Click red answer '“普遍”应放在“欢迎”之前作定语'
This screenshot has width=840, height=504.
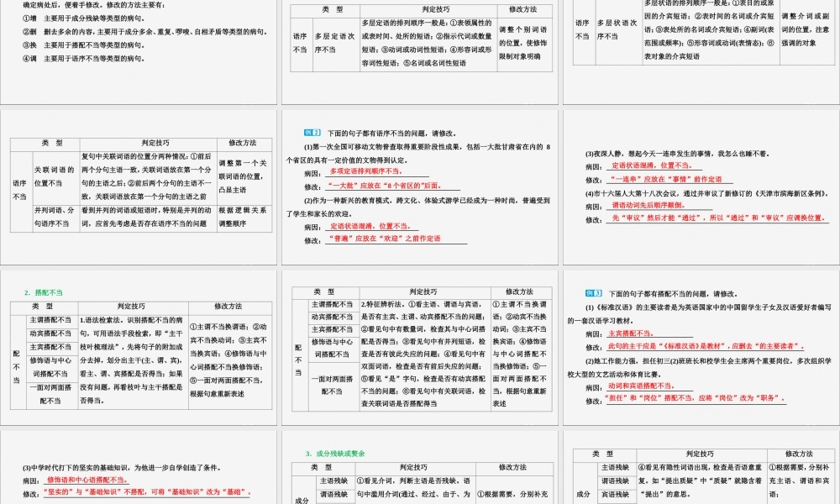(386, 239)
